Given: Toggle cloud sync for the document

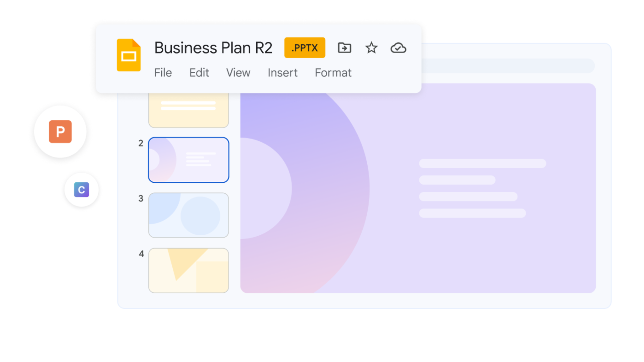Looking at the screenshot, I should (x=398, y=48).
